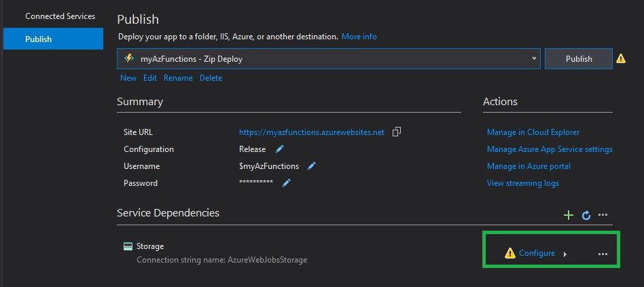Open Service Dependencies more options menu
Image resolution: width=644 pixels, height=287 pixels.
click(x=603, y=215)
